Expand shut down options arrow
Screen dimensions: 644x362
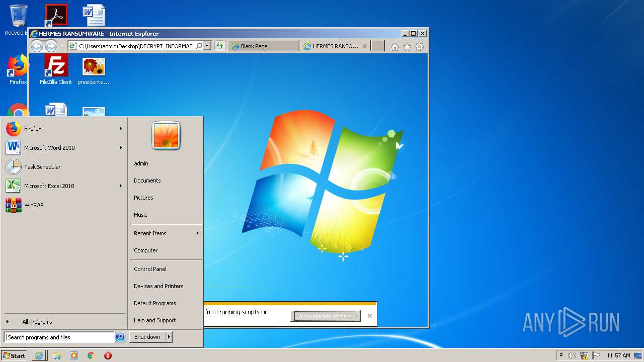point(169,337)
